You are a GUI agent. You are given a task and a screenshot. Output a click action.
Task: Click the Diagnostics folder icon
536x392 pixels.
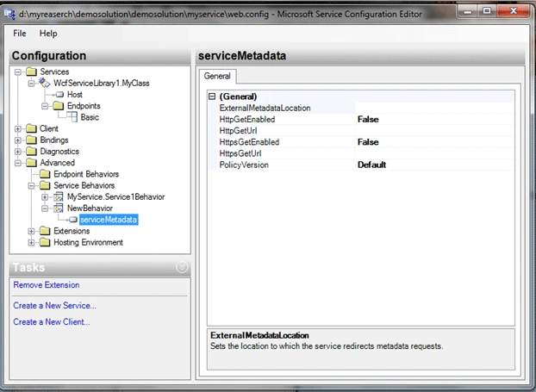tap(31, 151)
